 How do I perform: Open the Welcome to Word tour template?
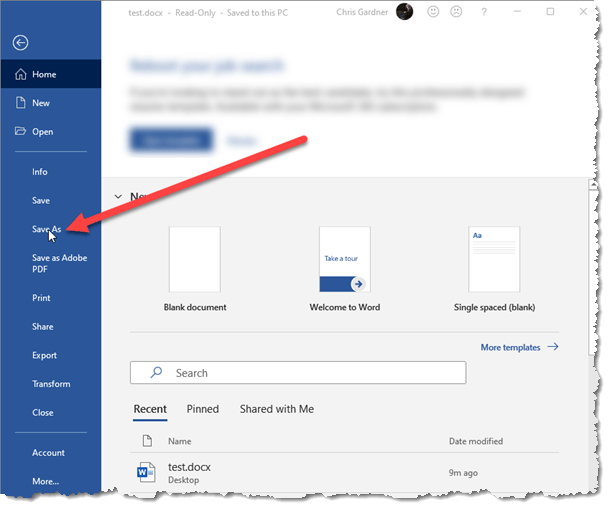tap(344, 259)
